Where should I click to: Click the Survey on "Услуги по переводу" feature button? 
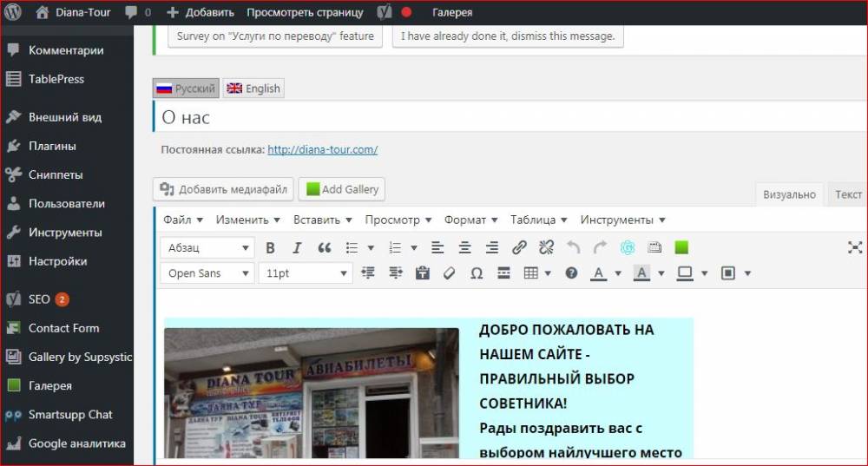[275, 36]
